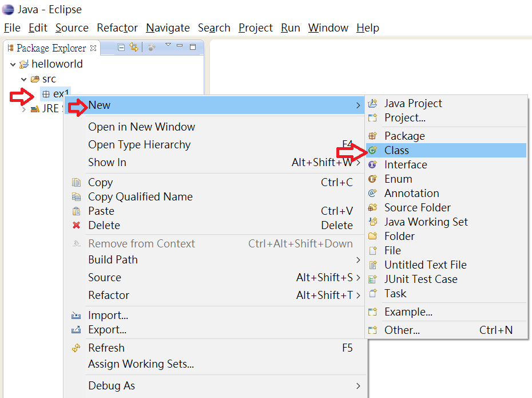Click the new Package icon
This screenshot has height=398, width=532.
coord(372,136)
